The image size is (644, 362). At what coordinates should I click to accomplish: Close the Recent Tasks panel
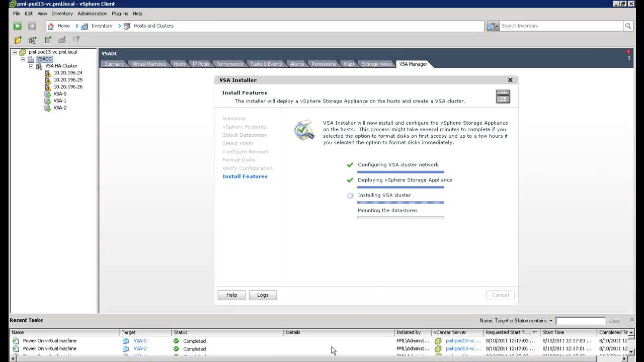pos(632,320)
